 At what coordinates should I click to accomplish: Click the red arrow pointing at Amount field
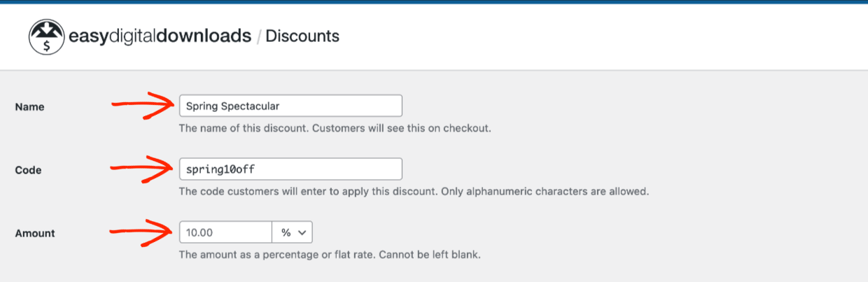(x=143, y=232)
